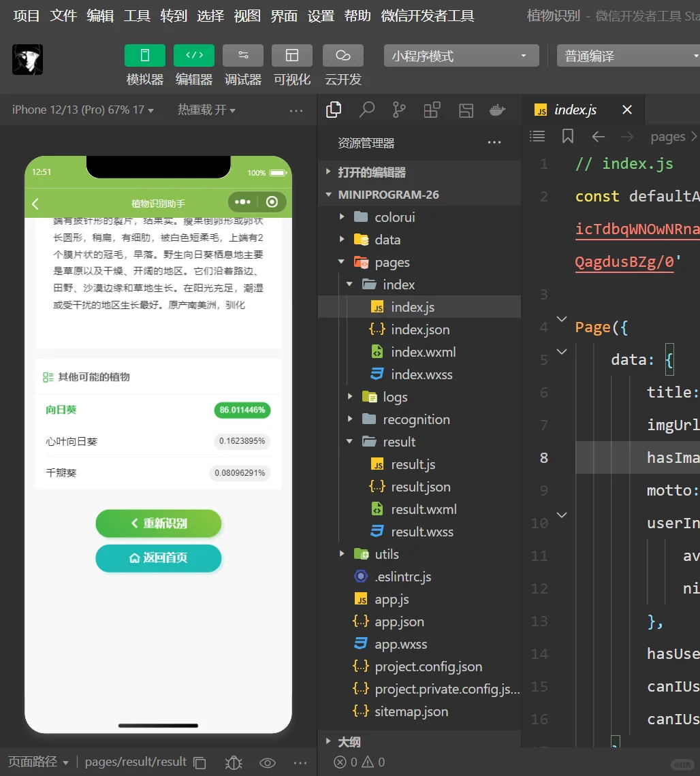This screenshot has width=700, height=776.
Task: Open the 页面路径 dropdown in status bar
Action: pyautogui.click(x=38, y=762)
